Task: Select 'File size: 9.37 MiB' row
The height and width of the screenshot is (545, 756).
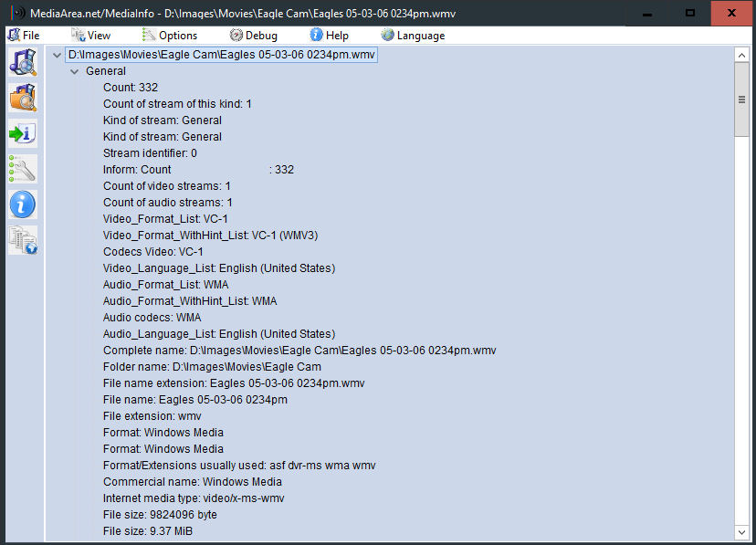Action: [x=148, y=530]
